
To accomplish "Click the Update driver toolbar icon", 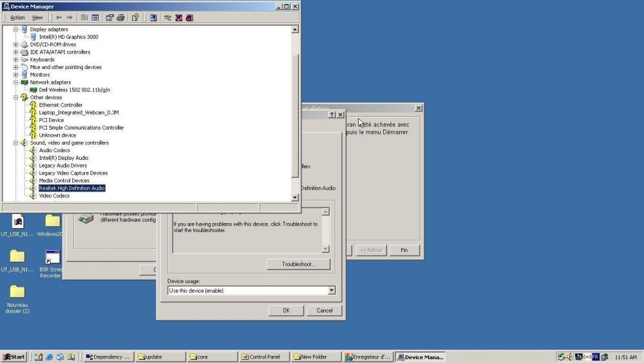I will 167,17.
